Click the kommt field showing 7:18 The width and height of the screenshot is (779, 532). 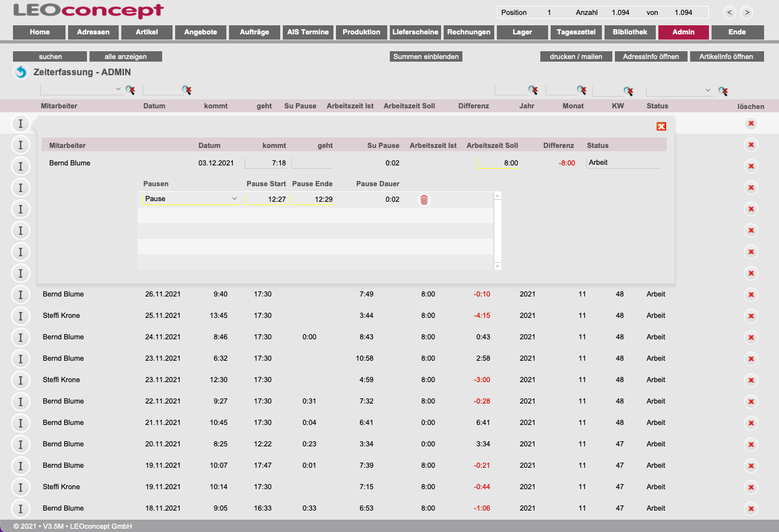[x=267, y=163]
